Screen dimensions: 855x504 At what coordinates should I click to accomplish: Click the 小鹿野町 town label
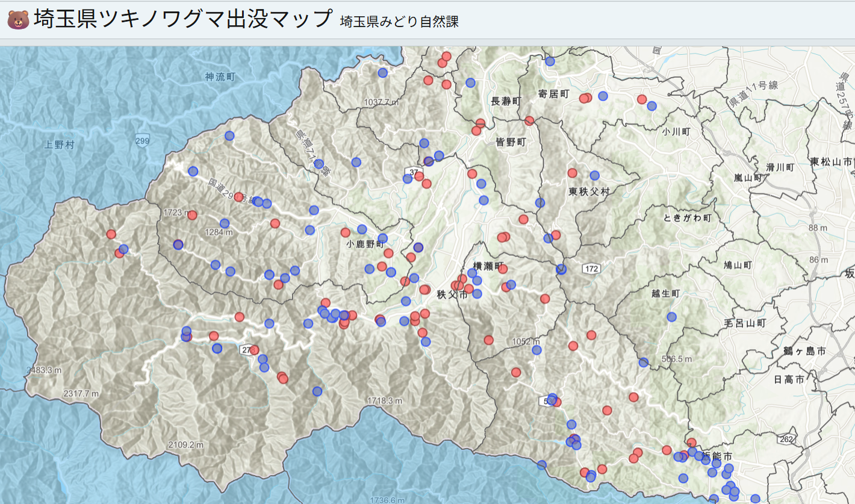point(364,244)
